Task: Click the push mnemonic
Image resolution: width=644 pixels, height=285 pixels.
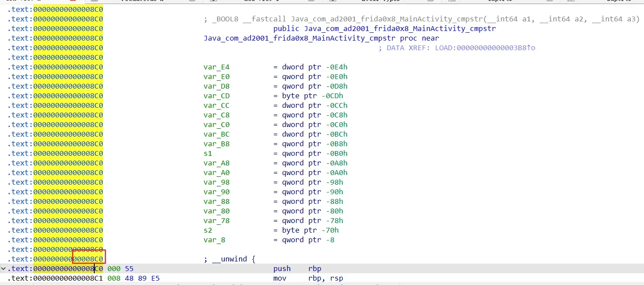Action: pos(282,269)
